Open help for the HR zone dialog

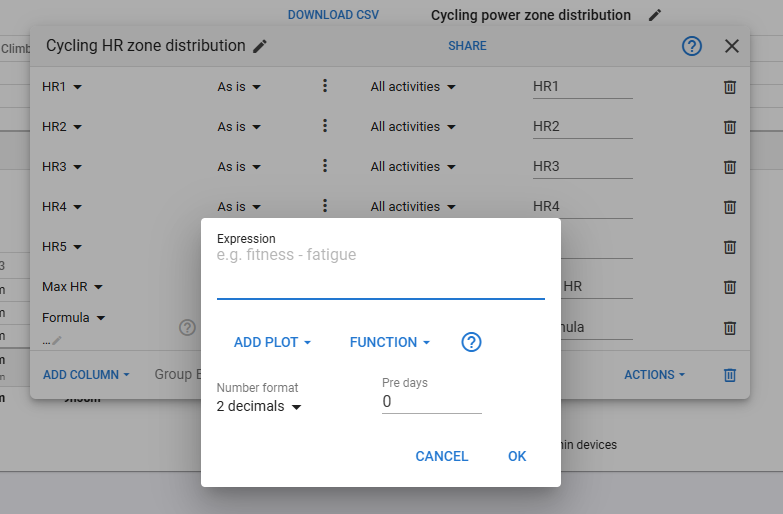[692, 46]
